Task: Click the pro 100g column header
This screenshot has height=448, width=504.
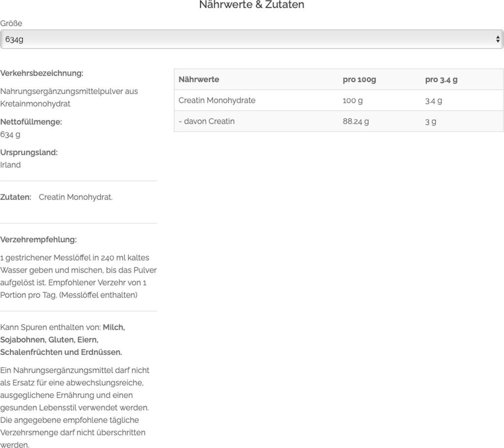Action: pyautogui.click(x=359, y=79)
